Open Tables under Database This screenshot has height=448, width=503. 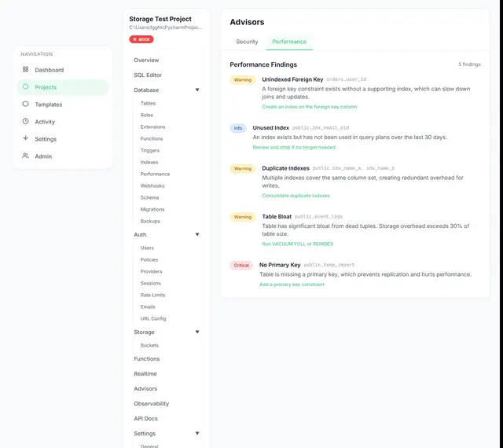click(148, 103)
